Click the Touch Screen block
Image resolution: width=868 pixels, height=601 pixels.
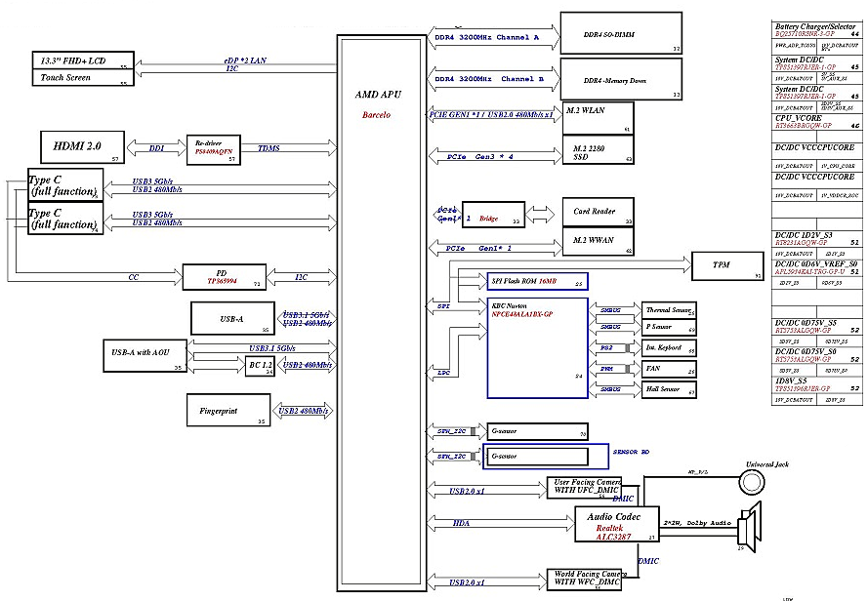point(84,78)
